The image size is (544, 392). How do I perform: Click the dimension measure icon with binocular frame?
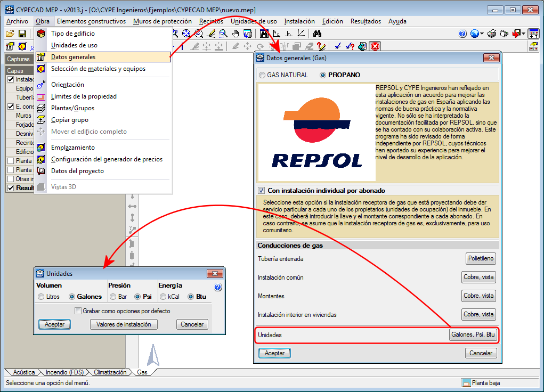[x=264, y=34]
